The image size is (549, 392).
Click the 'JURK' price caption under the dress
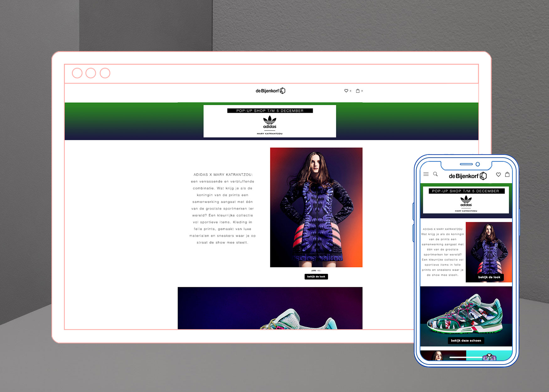click(316, 271)
